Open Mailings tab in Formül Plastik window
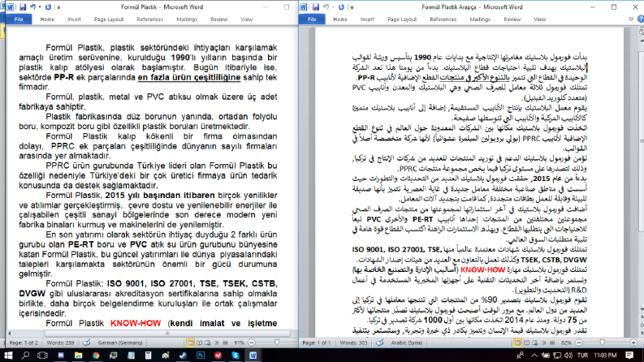Screen dimensions: 644x362 pyautogui.click(x=187, y=19)
